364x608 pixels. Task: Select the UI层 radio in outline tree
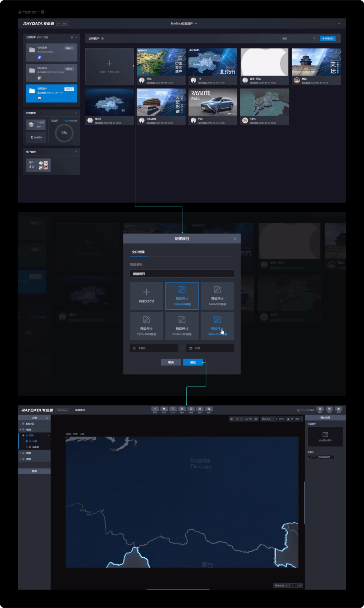[x=27, y=441]
